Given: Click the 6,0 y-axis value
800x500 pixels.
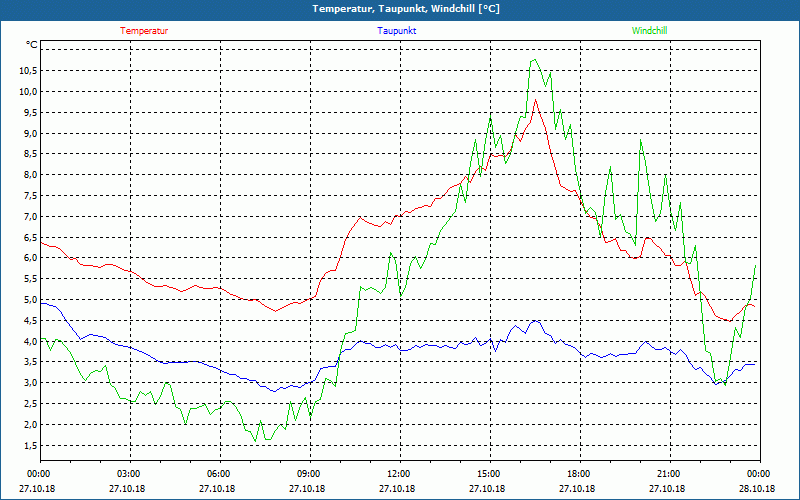Looking at the screenshot, I should pos(30,258).
